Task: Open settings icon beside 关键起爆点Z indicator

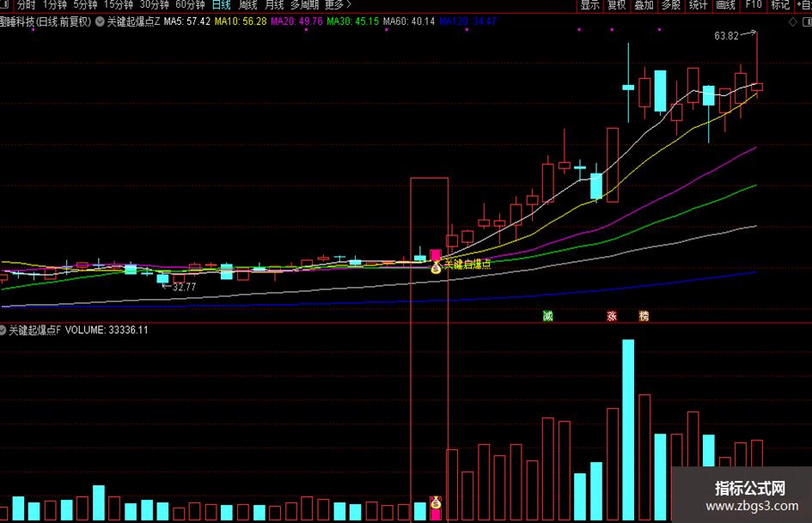Action: [x=100, y=21]
